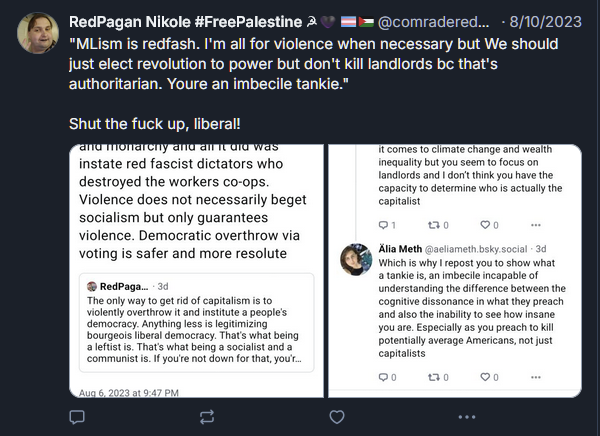The height and width of the screenshot is (436, 600).
Task: Open the three-dot menu under Älia Meth's reply
Action: (535, 377)
